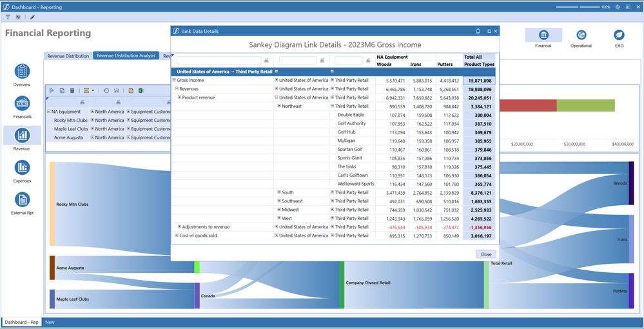Click the third filter input field in dialog

[x=349, y=61]
